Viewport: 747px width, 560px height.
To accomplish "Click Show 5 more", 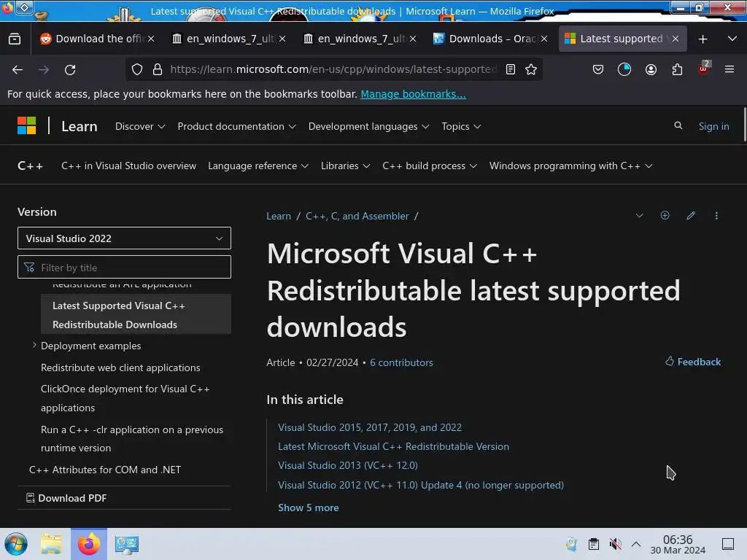I will [309, 507].
